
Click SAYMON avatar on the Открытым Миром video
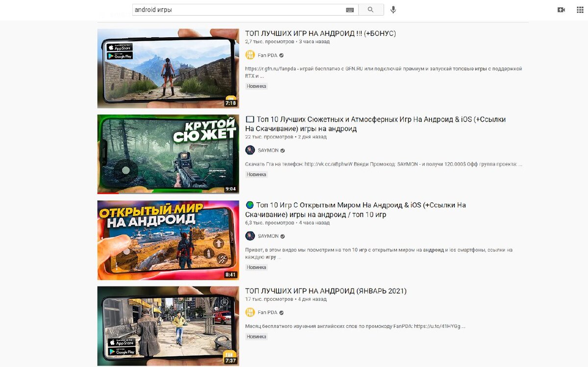(250, 236)
